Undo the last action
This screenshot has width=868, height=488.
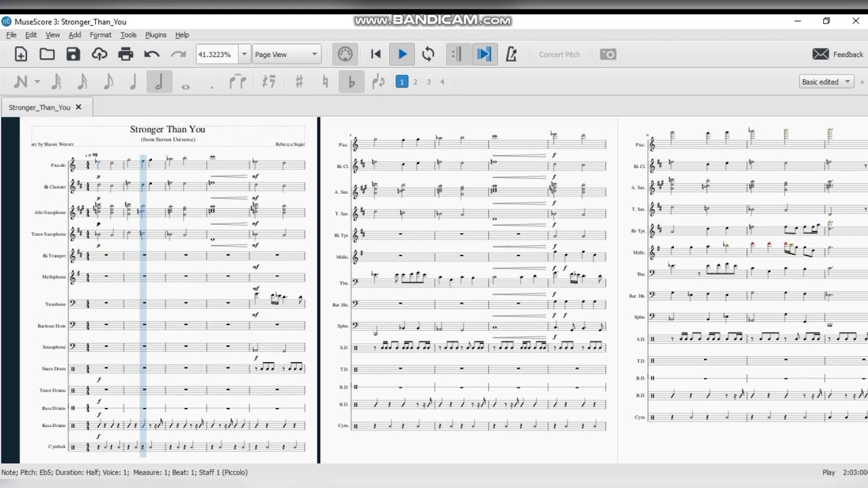tap(152, 54)
